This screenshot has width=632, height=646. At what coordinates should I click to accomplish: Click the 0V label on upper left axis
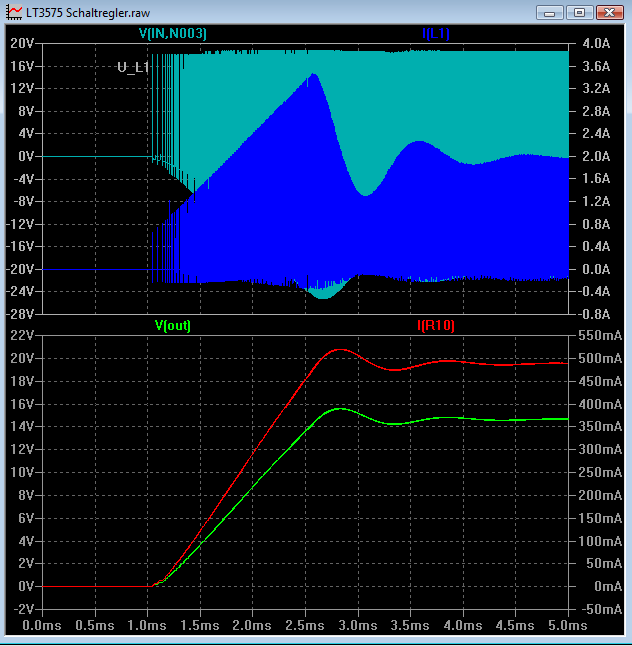coord(26,156)
